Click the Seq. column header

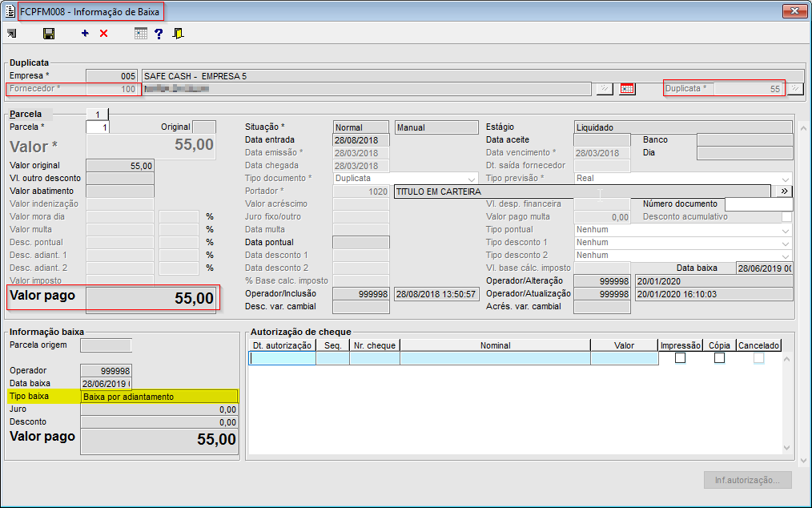[332, 345]
